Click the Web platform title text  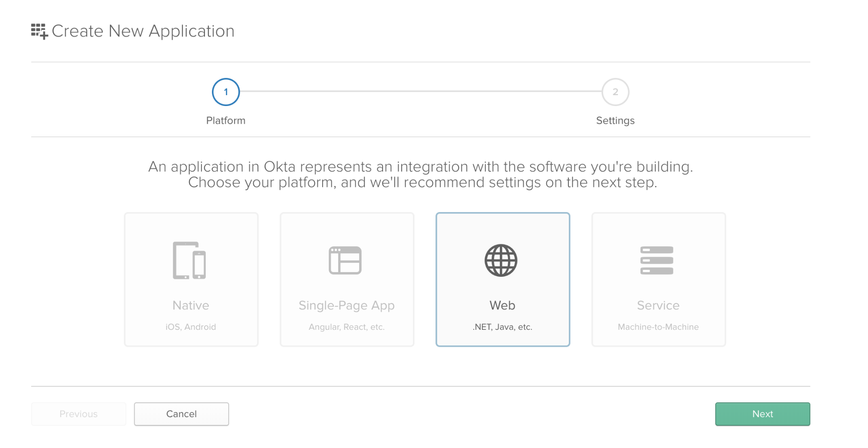coord(502,305)
